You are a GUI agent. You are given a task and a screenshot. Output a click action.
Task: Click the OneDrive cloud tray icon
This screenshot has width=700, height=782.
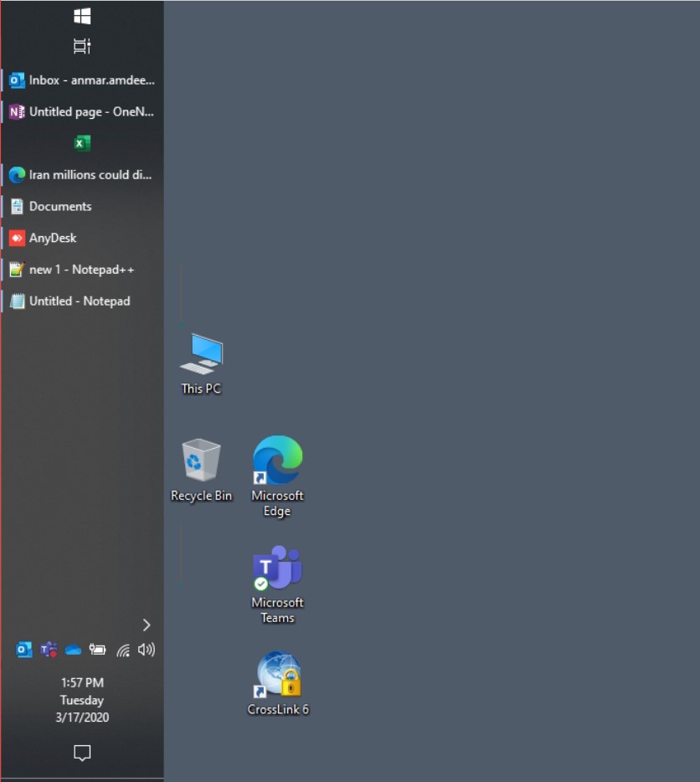tap(74, 650)
